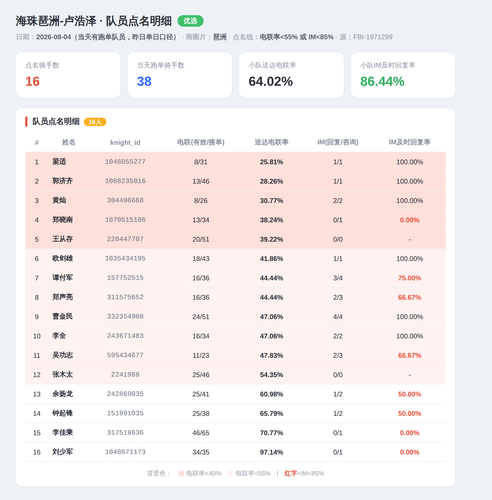Click knight_id 304496668

(125, 200)
